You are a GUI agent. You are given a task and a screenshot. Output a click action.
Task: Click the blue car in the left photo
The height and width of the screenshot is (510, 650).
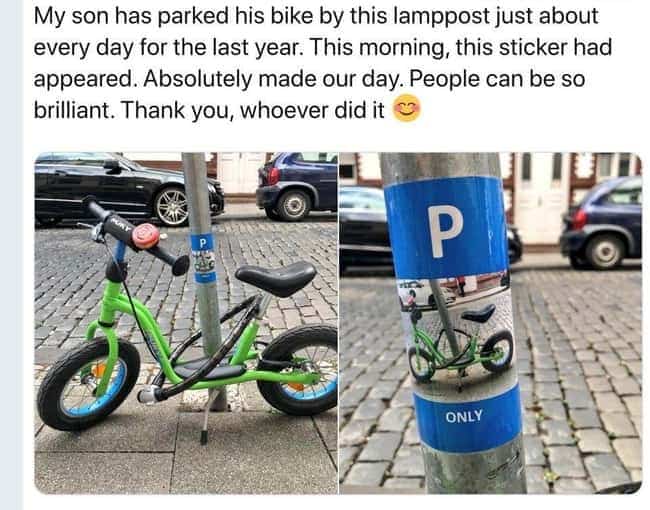coord(297,187)
